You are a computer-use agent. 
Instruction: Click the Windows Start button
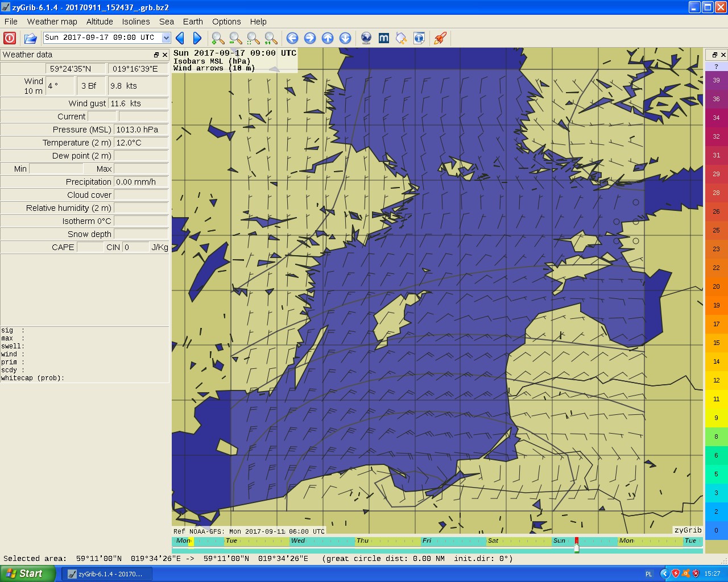(28, 573)
